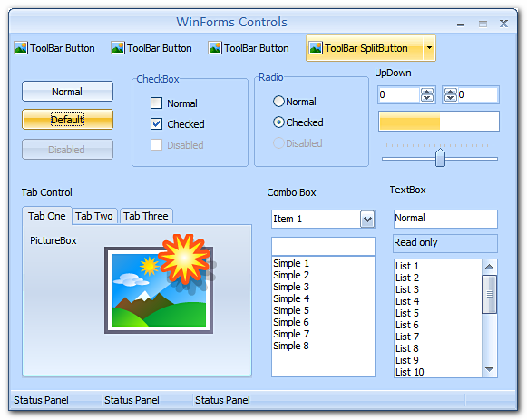Screen dimensions: 527x420
Task: Switch to Tab Three
Action: pos(146,216)
